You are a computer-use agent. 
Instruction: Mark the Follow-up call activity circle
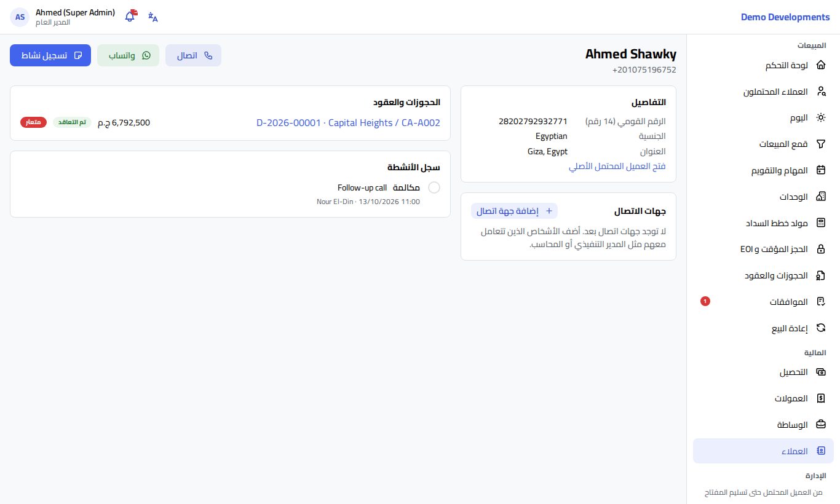click(x=434, y=187)
